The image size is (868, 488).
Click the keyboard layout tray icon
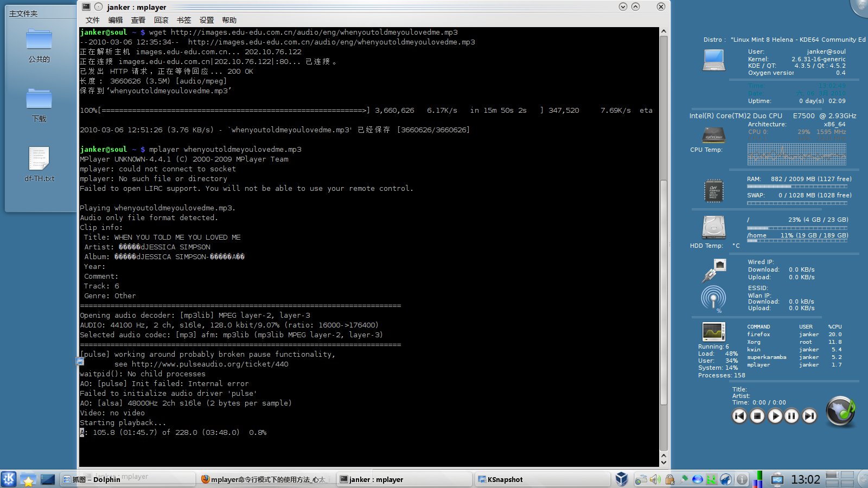click(x=641, y=479)
